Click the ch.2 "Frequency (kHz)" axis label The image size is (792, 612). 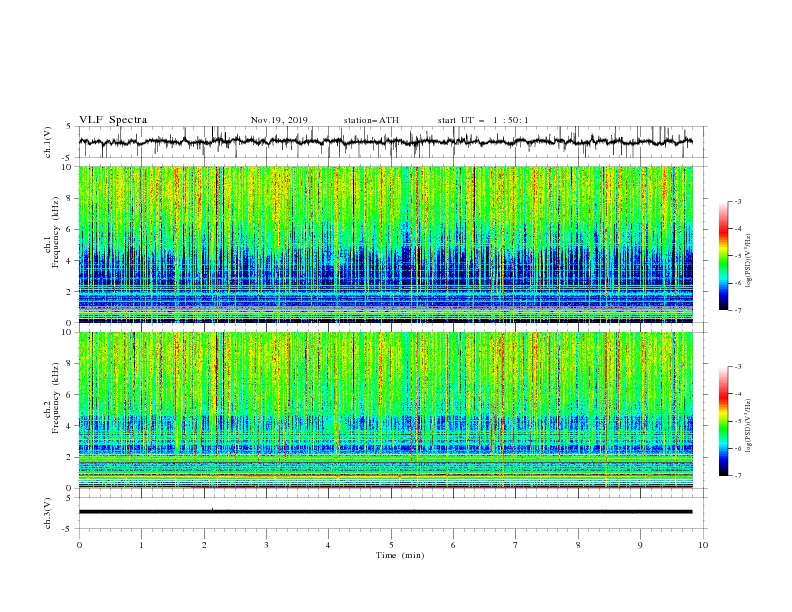pyautogui.click(x=56, y=397)
